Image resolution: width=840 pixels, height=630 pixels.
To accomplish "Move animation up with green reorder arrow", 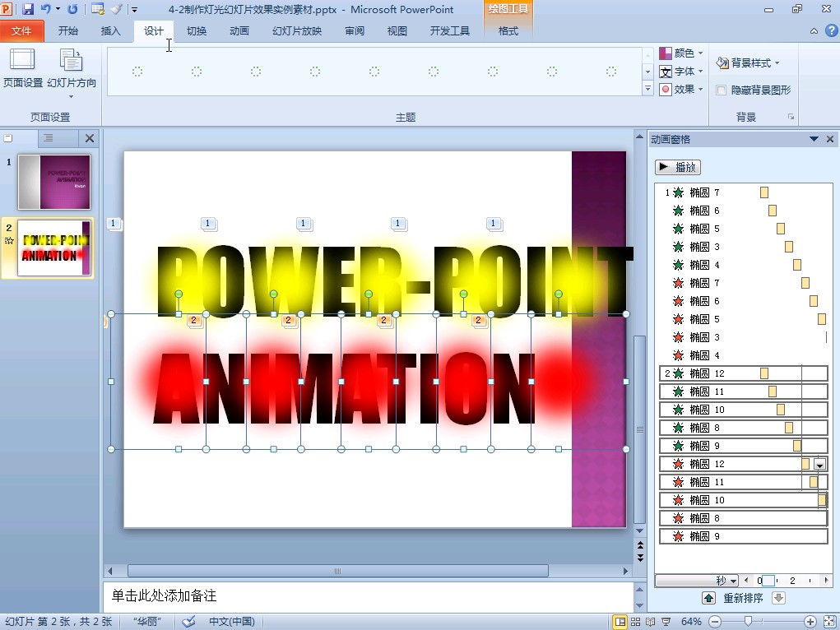I will 708,598.
